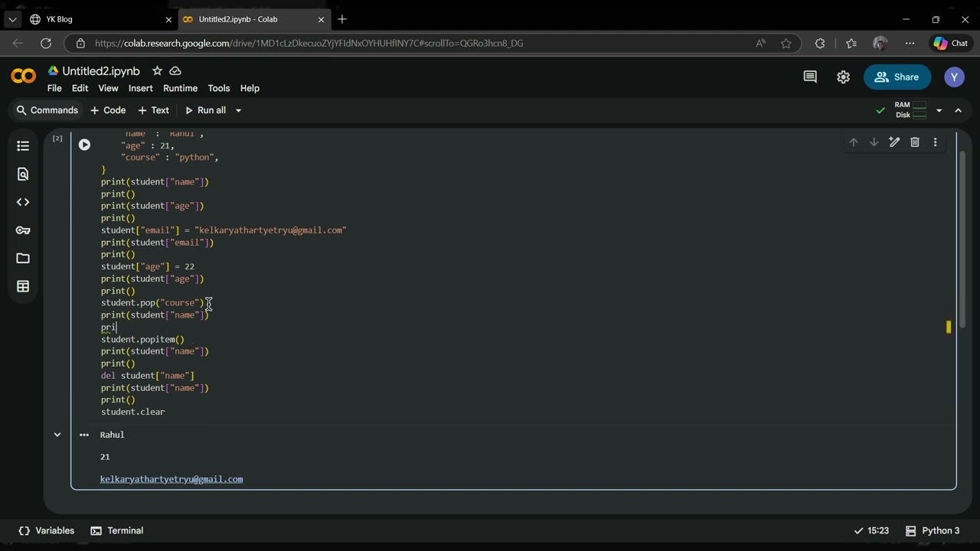Image resolution: width=980 pixels, height=551 pixels.
Task: Open the Code snippets sidebar icon
Action: coord(23,202)
